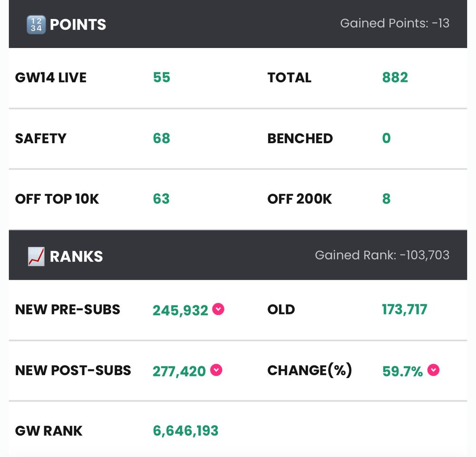The height and width of the screenshot is (457, 476).
Task: Click the SAFETY score 68
Action: (161, 138)
